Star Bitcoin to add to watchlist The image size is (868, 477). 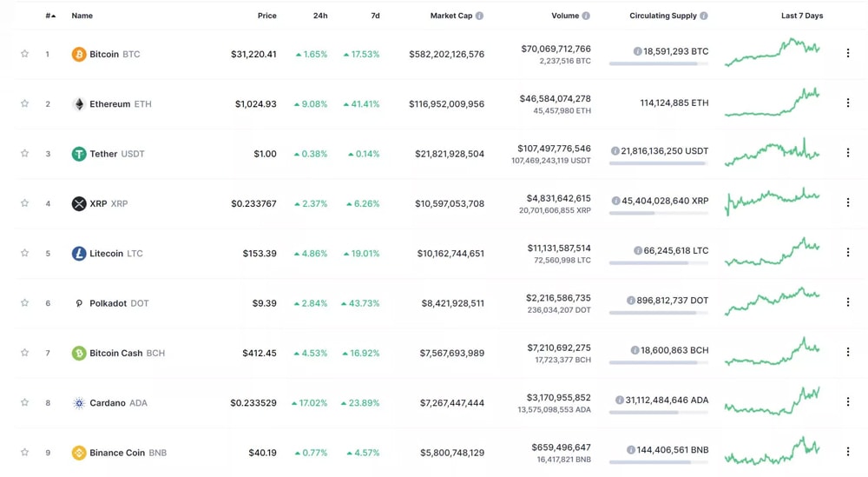point(24,54)
